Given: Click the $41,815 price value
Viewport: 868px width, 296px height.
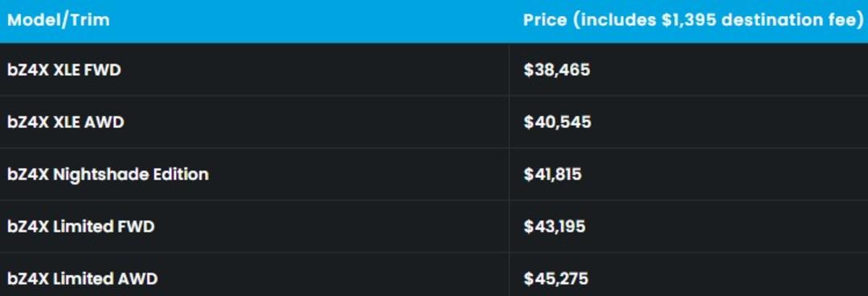Looking at the screenshot, I should click(552, 174).
